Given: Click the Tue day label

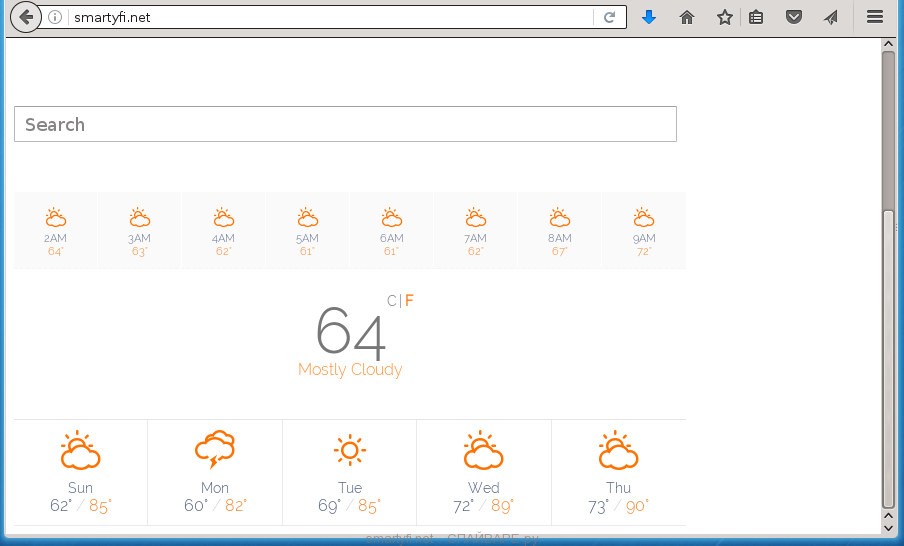Looking at the screenshot, I should coord(350,488).
